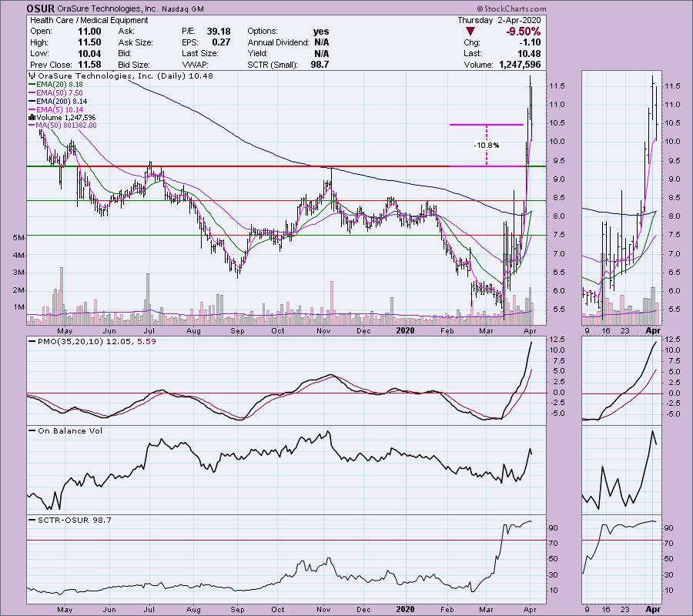This screenshot has height=616, width=693.
Task: Click the green EMA(20) legend line
Action: click(32, 85)
